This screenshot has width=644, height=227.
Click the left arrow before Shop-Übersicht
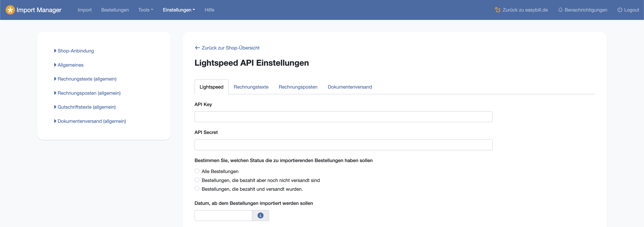(197, 48)
